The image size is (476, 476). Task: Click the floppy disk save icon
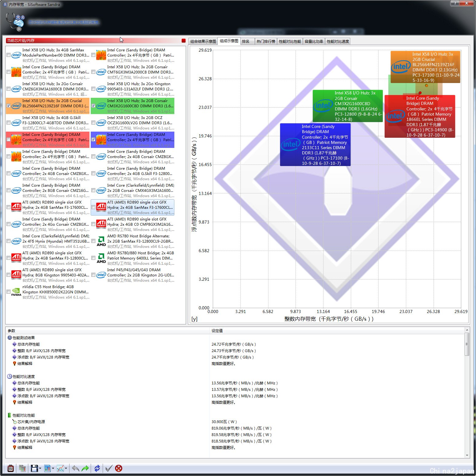[x=34, y=468]
